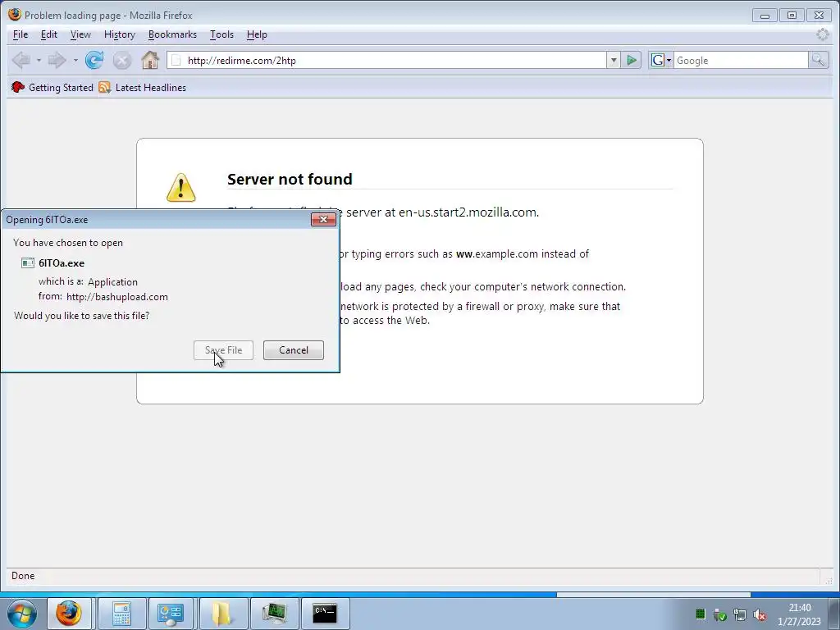Click the Save File button
Screen dimensions: 840x630
tap(223, 349)
